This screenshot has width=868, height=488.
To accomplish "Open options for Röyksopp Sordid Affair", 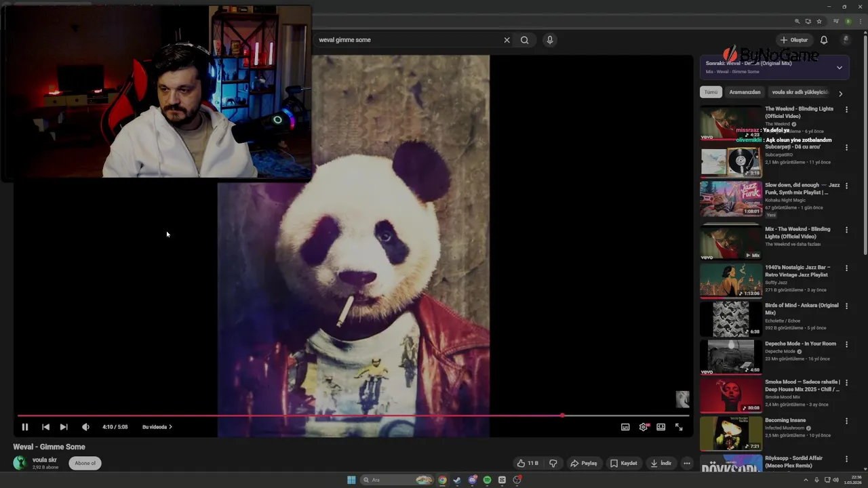I will click(846, 459).
